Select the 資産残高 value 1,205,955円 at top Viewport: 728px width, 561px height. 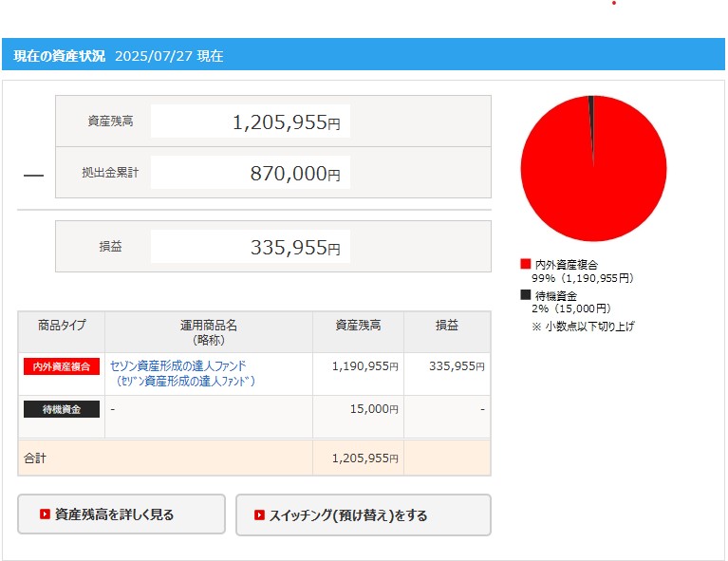pyautogui.click(x=286, y=122)
